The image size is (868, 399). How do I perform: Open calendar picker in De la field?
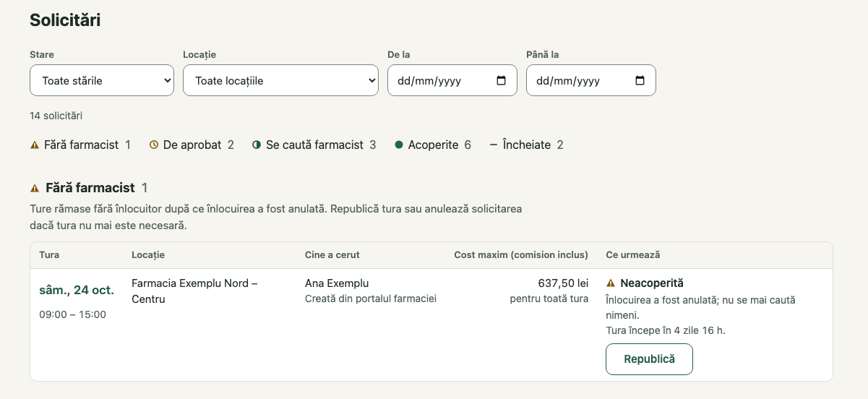click(x=502, y=81)
